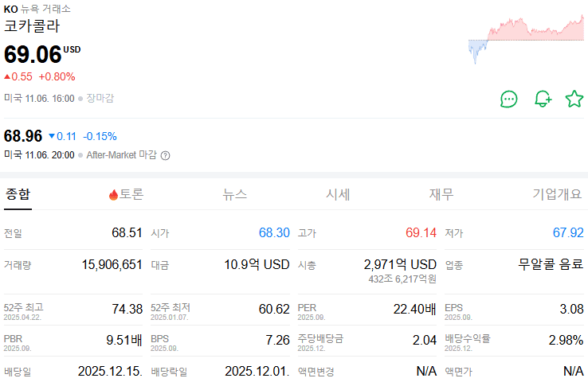This screenshot has height=386, width=588.
Task: Click the 업종 link 무알콜 음료
Action: [551, 264]
